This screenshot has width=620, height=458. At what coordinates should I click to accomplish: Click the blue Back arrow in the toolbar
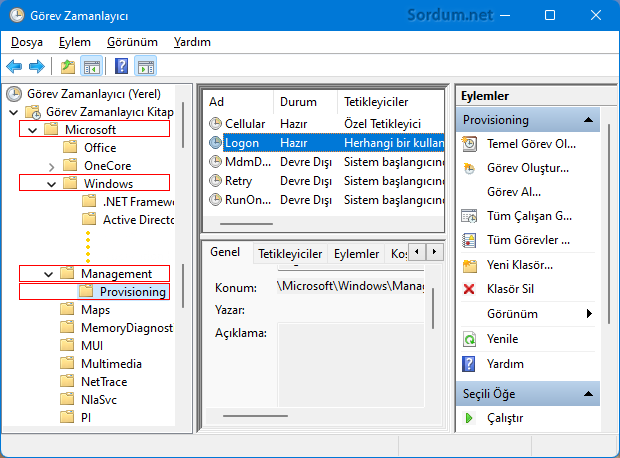point(14,66)
